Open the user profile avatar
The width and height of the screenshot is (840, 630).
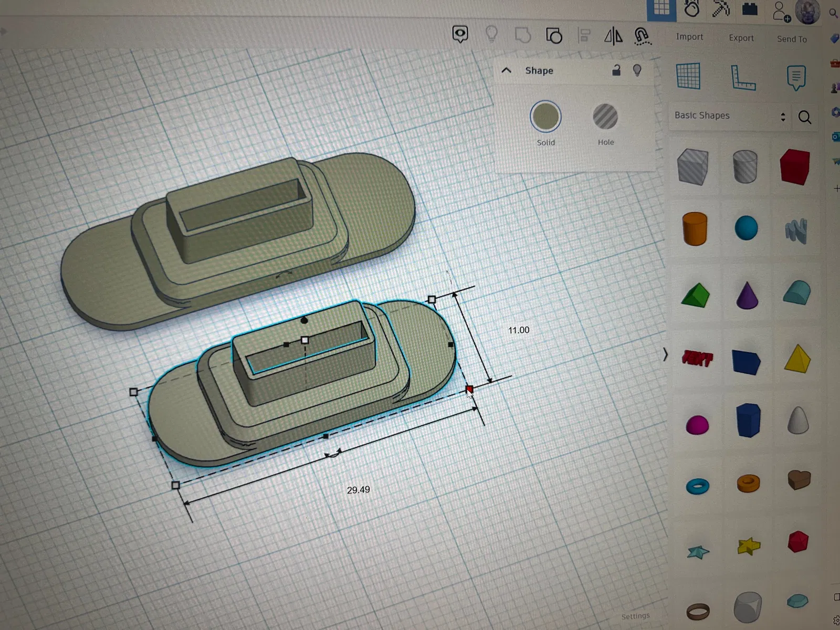(x=807, y=12)
